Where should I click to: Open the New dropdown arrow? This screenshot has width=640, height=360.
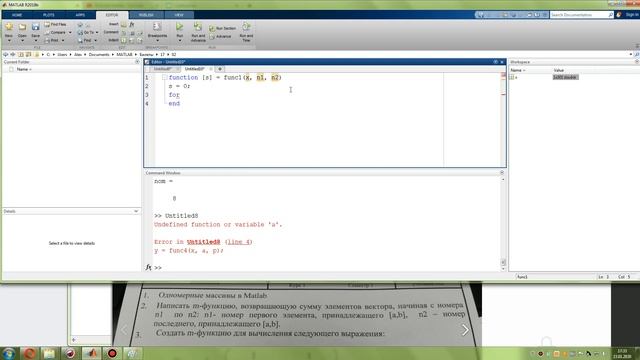[x=9, y=40]
